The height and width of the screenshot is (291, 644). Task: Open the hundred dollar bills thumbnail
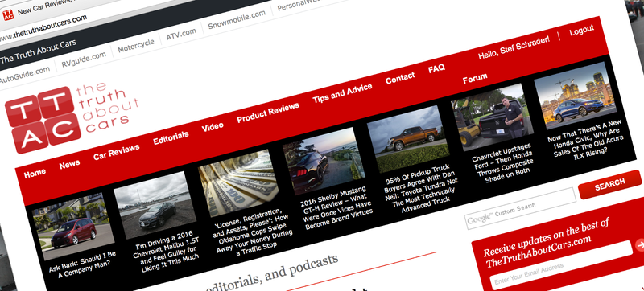click(239, 182)
